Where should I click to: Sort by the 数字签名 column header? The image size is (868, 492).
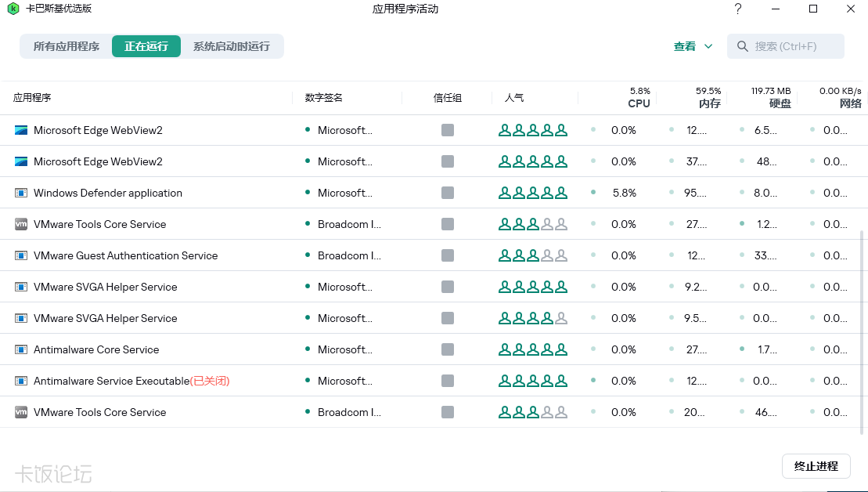coord(324,98)
